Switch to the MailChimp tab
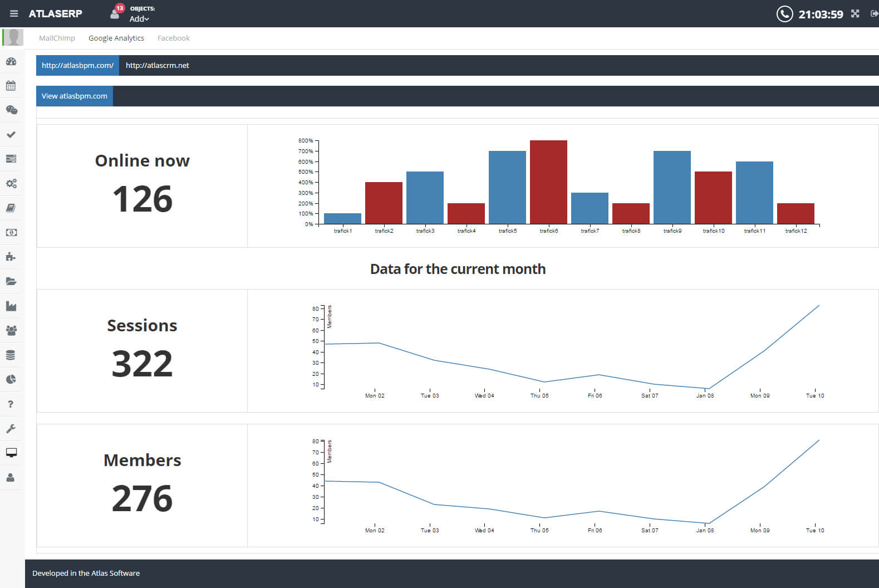 coord(57,38)
